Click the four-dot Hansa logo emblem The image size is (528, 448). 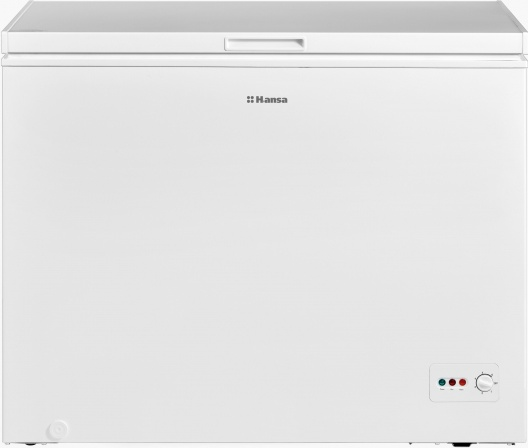click(250, 99)
